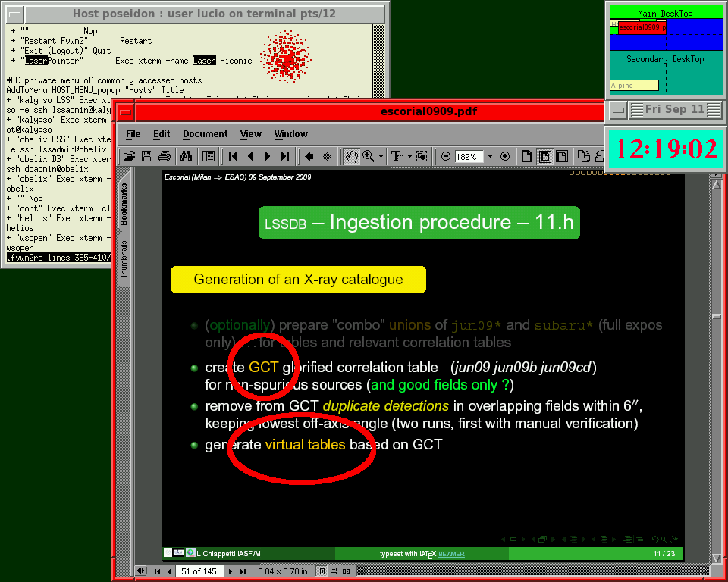Click the 5.04 x 3.78 in page size

tap(283, 571)
